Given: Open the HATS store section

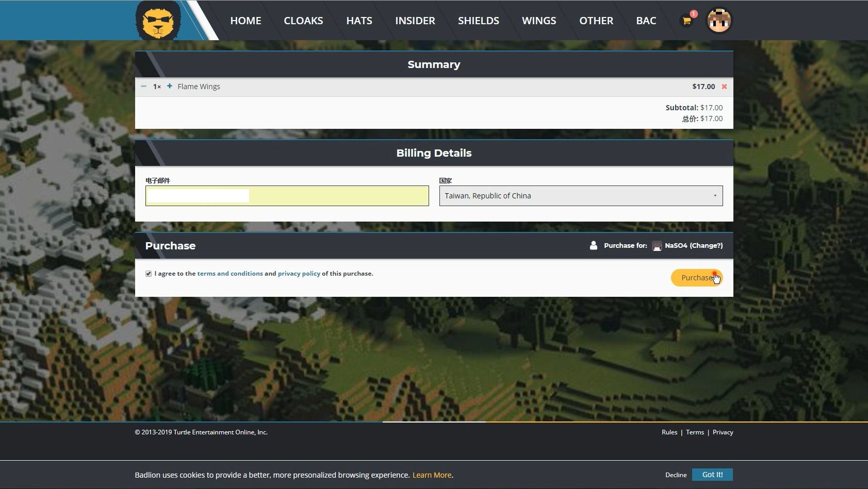Looking at the screenshot, I should (359, 21).
